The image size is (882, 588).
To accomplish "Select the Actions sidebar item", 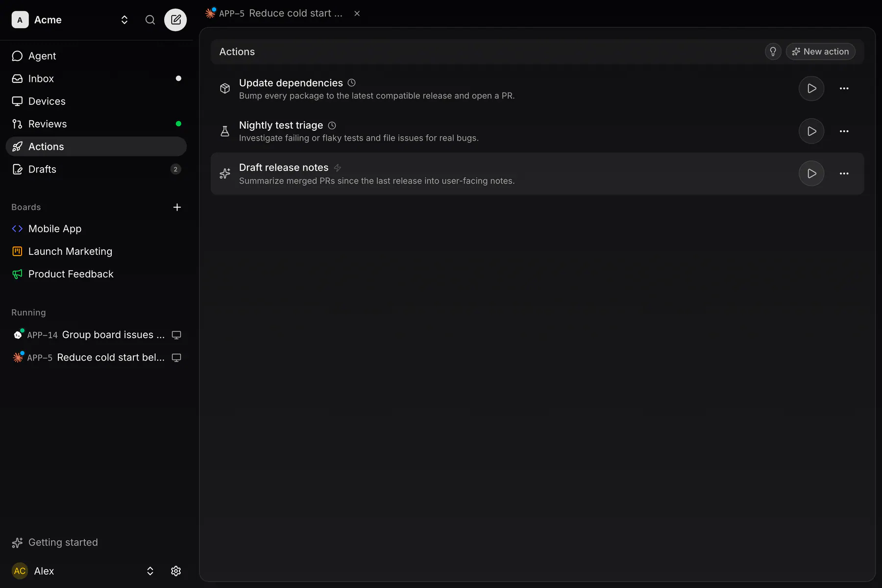I will click(x=96, y=147).
